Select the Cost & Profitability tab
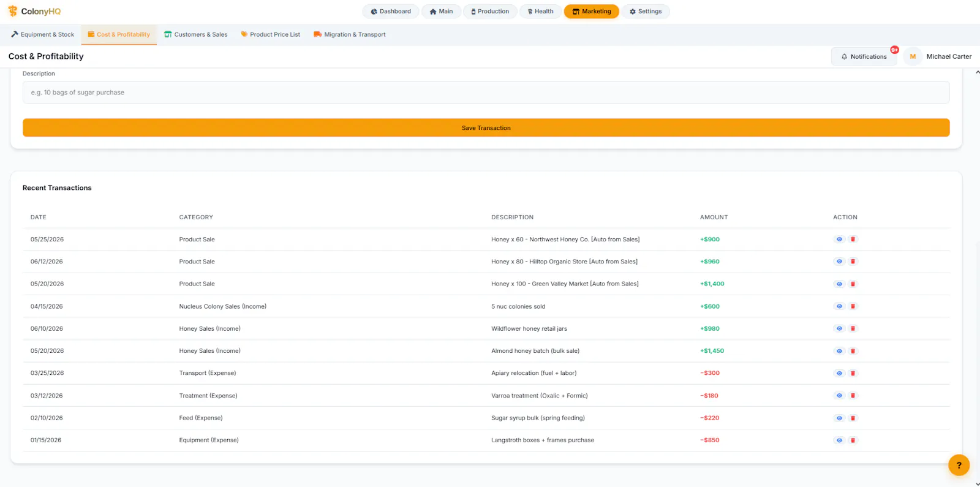 pyautogui.click(x=119, y=35)
